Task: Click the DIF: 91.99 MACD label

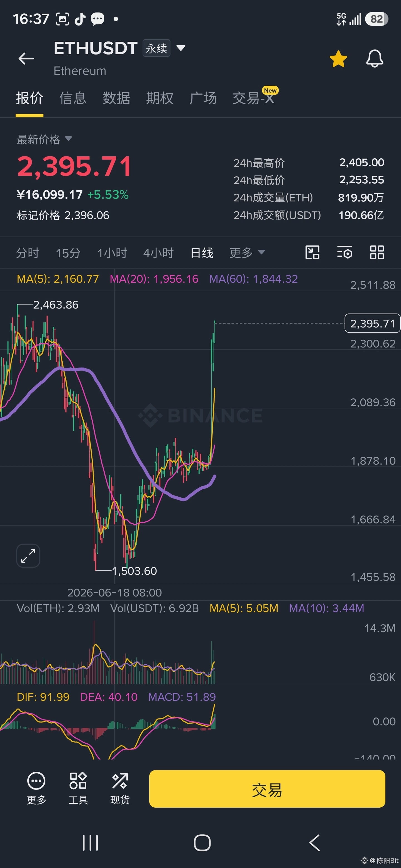Action: [43, 697]
